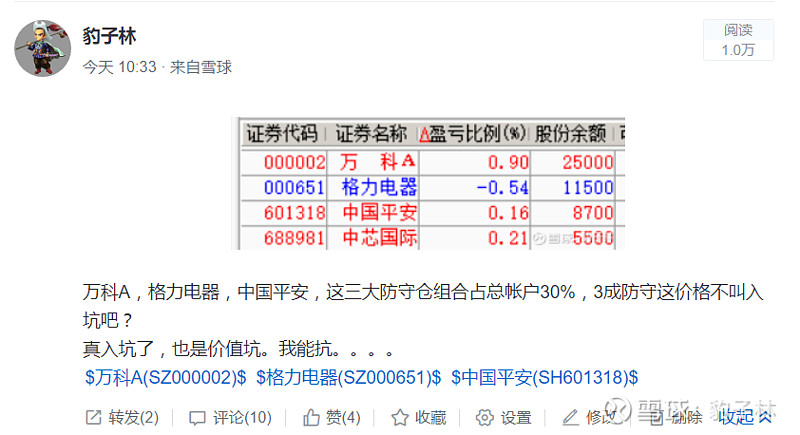
Task: View the read count box showing 1.0万
Action: click(x=738, y=40)
